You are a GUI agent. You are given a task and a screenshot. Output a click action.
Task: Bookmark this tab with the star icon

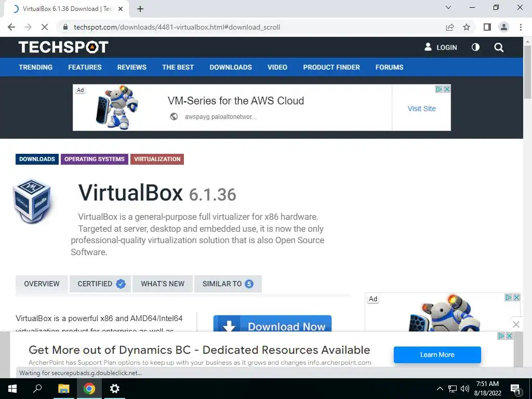467,27
